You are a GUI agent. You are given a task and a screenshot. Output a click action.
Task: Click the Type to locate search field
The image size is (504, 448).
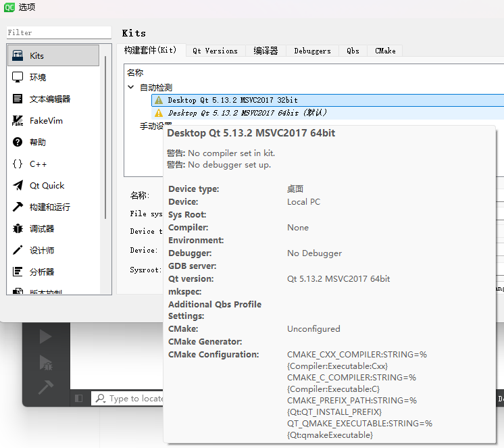click(128, 399)
